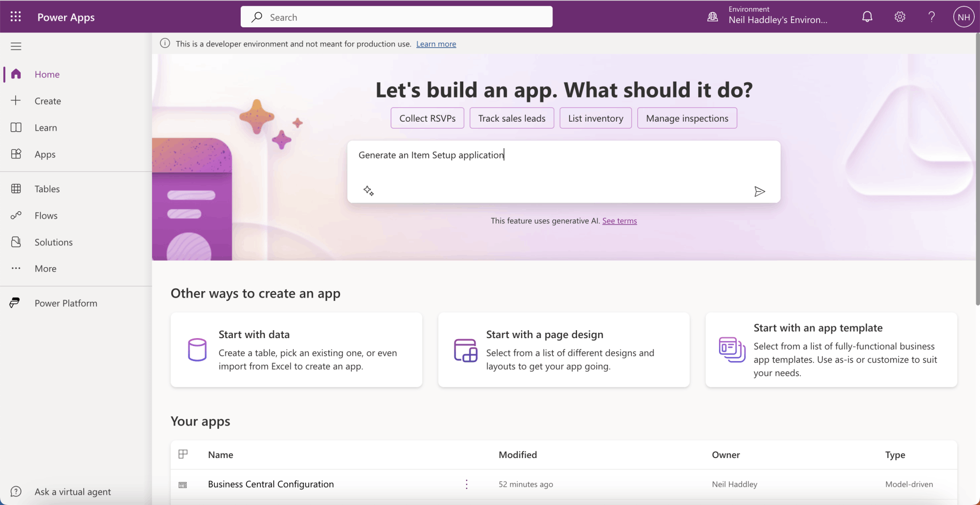Click the notifications bell icon
This screenshot has width=980, height=505.
[x=867, y=17]
